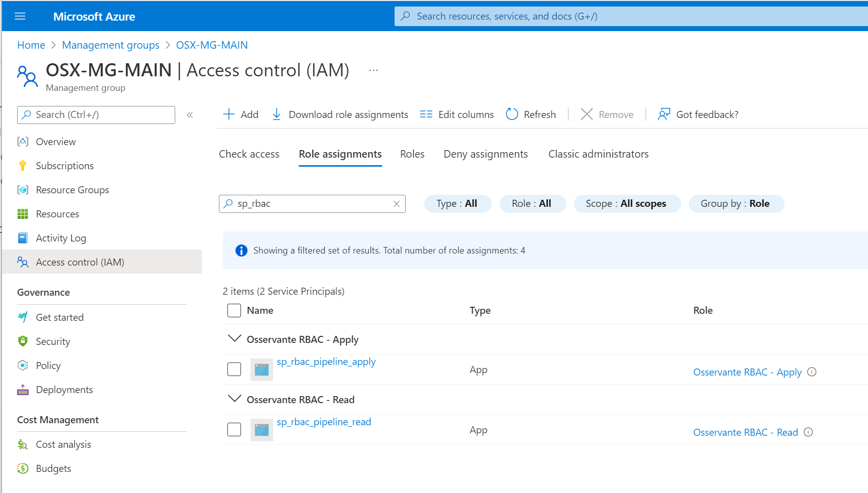The height and width of the screenshot is (493, 868).
Task: Switch to the Roles tab
Action: tap(412, 154)
